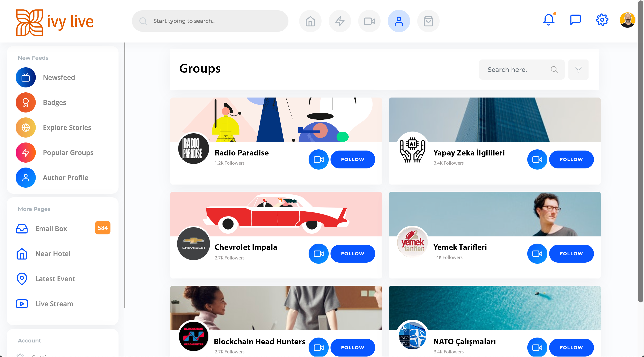The width and height of the screenshot is (644, 357).
Task: Open the lightning bolt icon in top navigation
Action: (x=340, y=21)
